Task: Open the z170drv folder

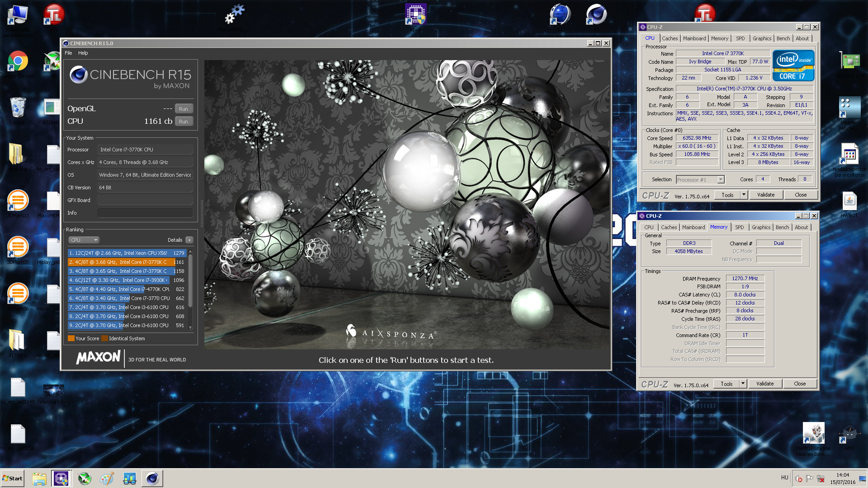Action: coord(18,343)
